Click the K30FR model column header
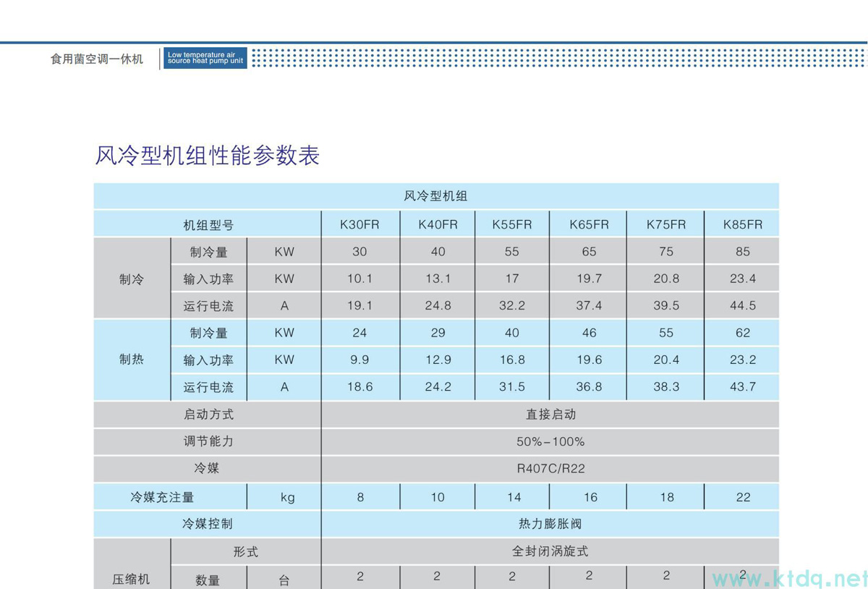This screenshot has width=868, height=589. pos(359,224)
